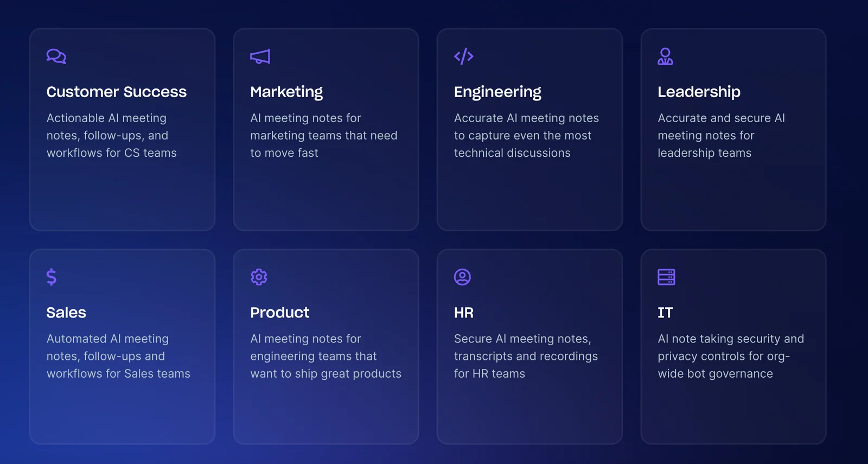This screenshot has height=464, width=868.
Task: Click the "want to ship great products" text
Action: tap(325, 373)
